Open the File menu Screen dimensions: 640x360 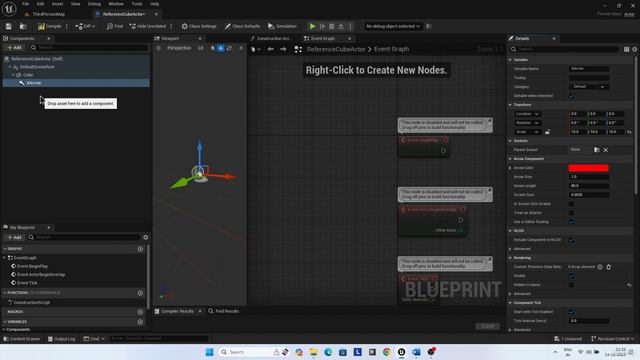point(25,4)
